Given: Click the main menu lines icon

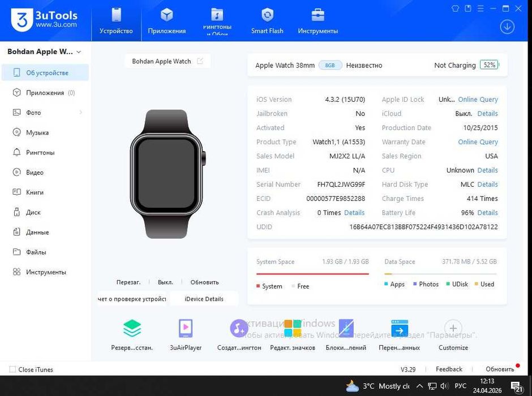Looking at the screenshot, I should [x=480, y=8].
